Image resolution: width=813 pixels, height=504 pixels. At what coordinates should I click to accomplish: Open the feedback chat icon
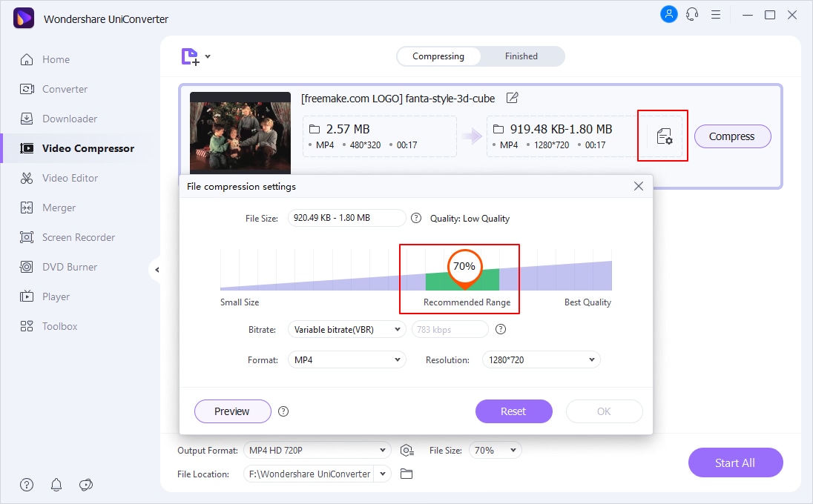[x=86, y=485]
